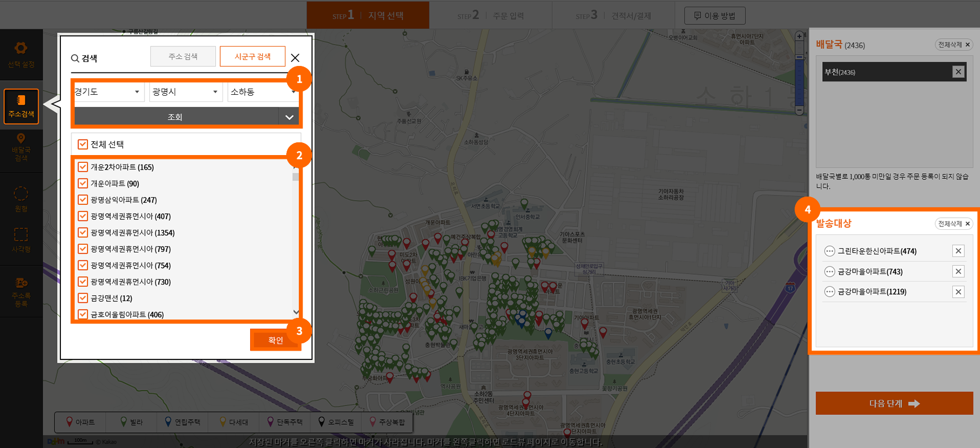
Task: Switch to 시군구 검색 tab
Action: [252, 56]
